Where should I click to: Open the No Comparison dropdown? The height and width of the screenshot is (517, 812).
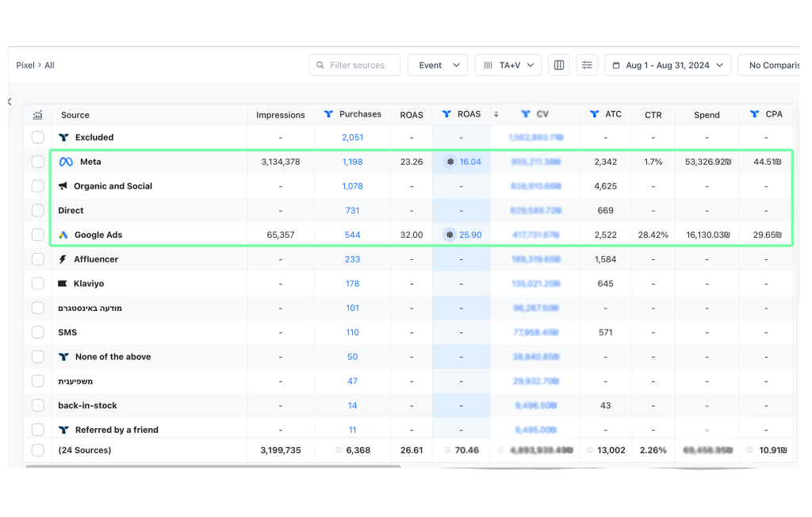tap(769, 65)
